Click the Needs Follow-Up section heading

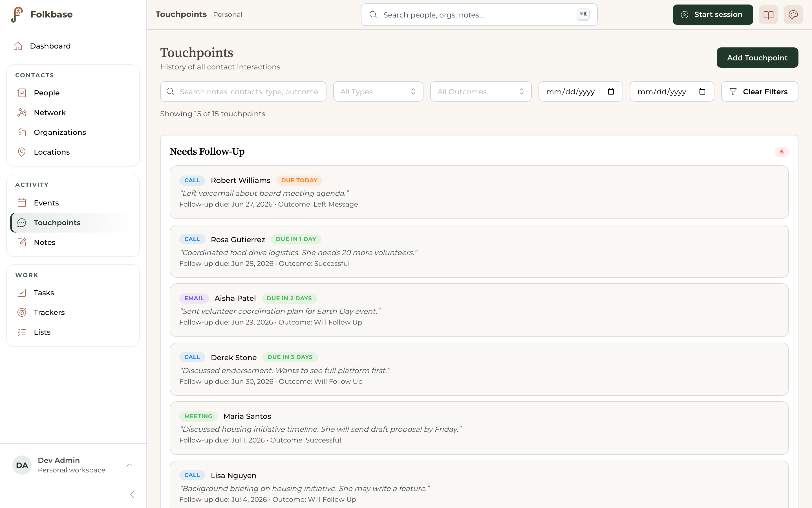point(207,152)
